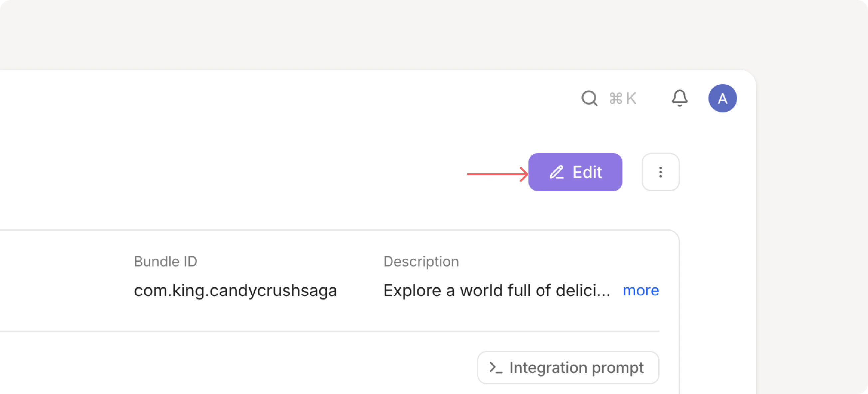This screenshot has height=394, width=868.
Task: Open the profile dropdown from the avatar
Action: [723, 98]
